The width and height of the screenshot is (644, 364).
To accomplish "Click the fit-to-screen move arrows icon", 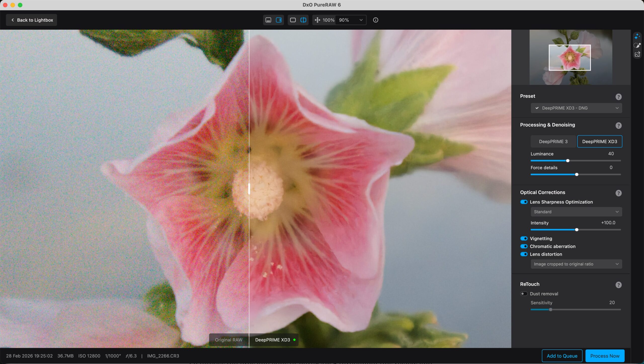I will 317,20.
